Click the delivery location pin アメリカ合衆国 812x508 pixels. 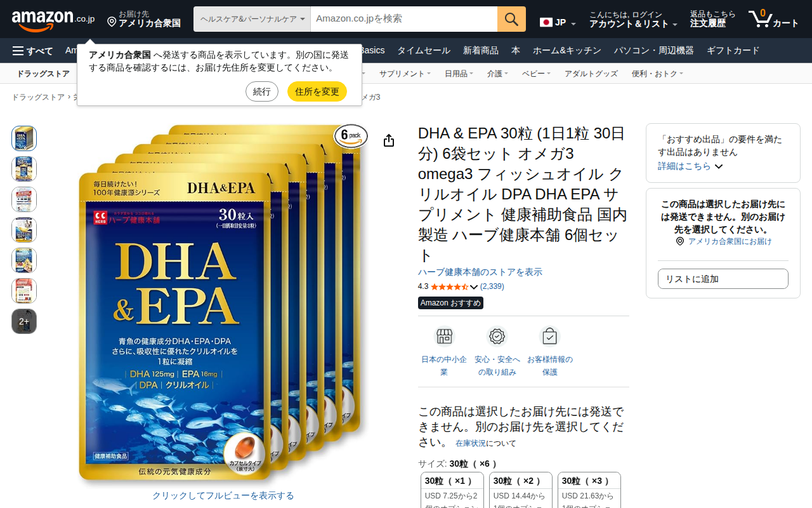[x=144, y=19]
